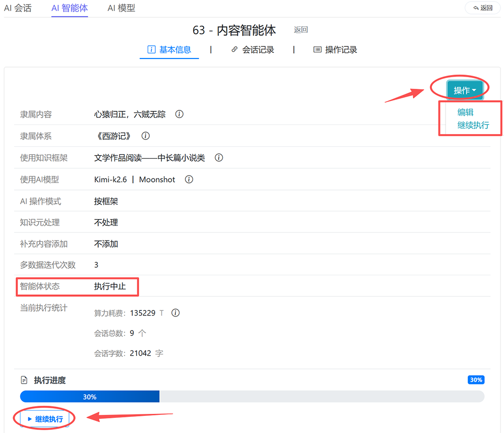Click info icon after 文学作品阅读——中长篇小说类

point(219,157)
